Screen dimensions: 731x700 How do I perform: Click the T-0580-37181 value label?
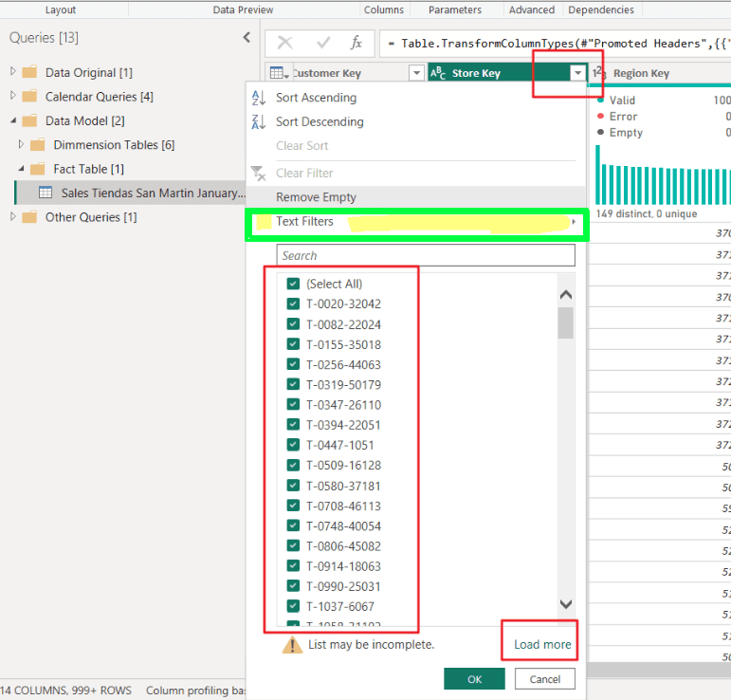tap(343, 486)
